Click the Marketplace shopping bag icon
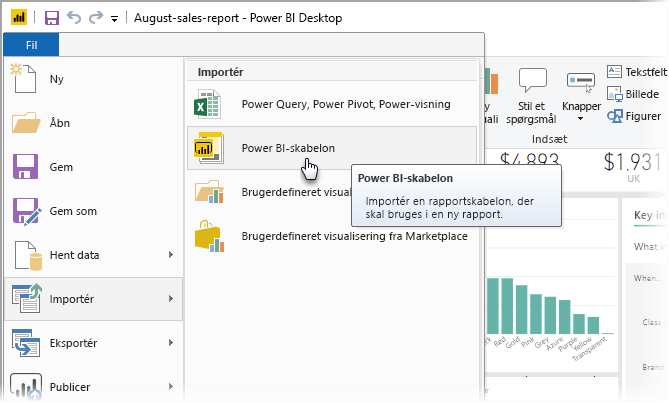Screen dimensions: 669x403 coord(209,236)
